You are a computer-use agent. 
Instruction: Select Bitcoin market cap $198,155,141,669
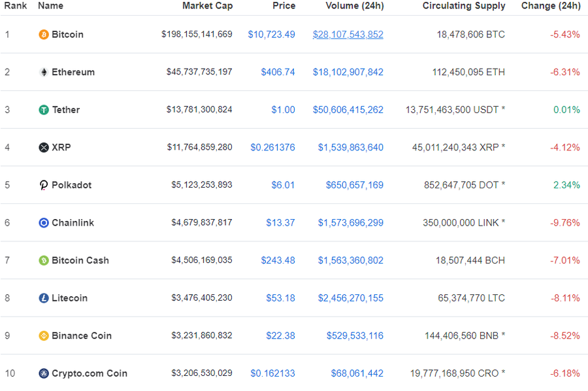click(197, 34)
